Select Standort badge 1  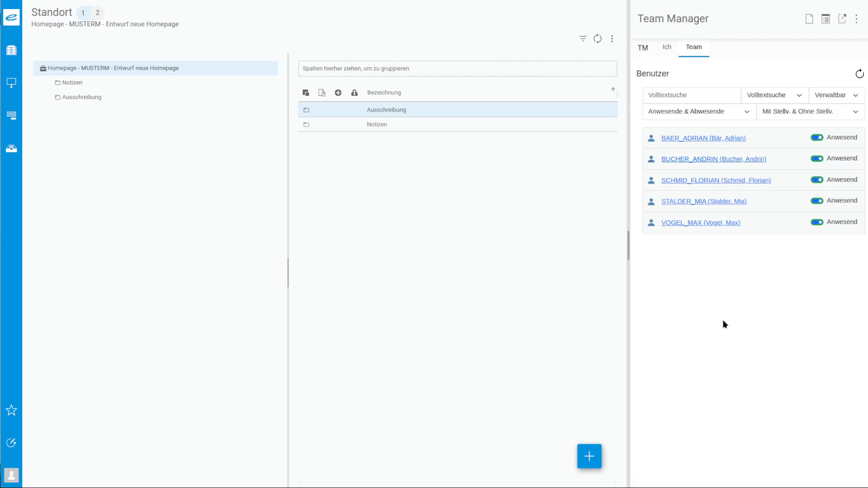click(83, 13)
